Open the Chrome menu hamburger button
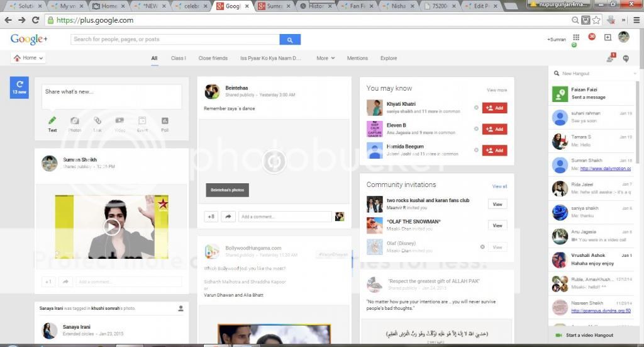 (x=635, y=20)
